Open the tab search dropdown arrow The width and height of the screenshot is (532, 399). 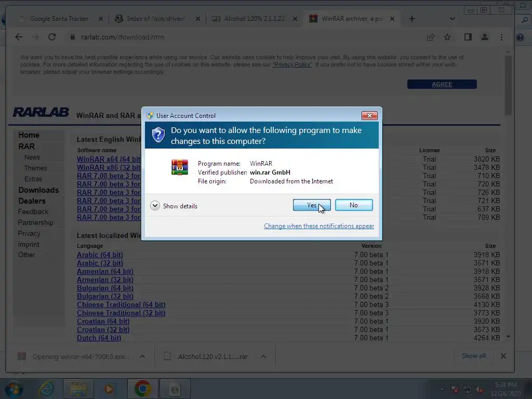[x=453, y=19]
